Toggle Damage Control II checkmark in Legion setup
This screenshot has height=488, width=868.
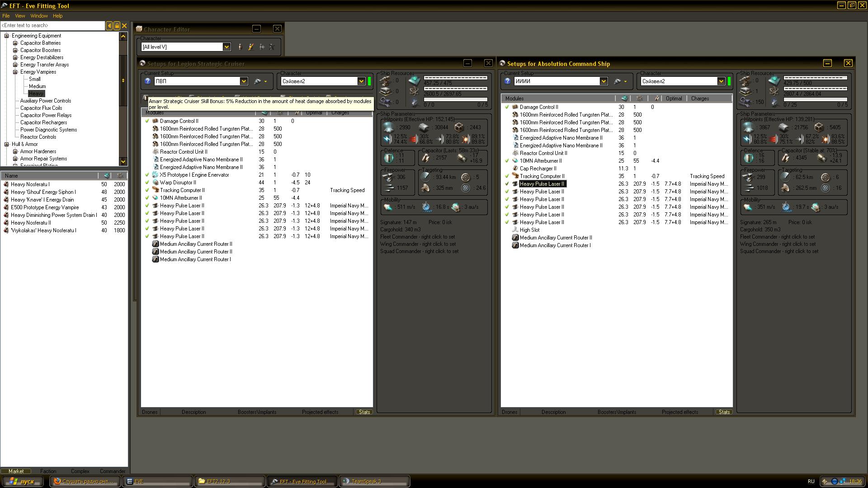coord(147,121)
